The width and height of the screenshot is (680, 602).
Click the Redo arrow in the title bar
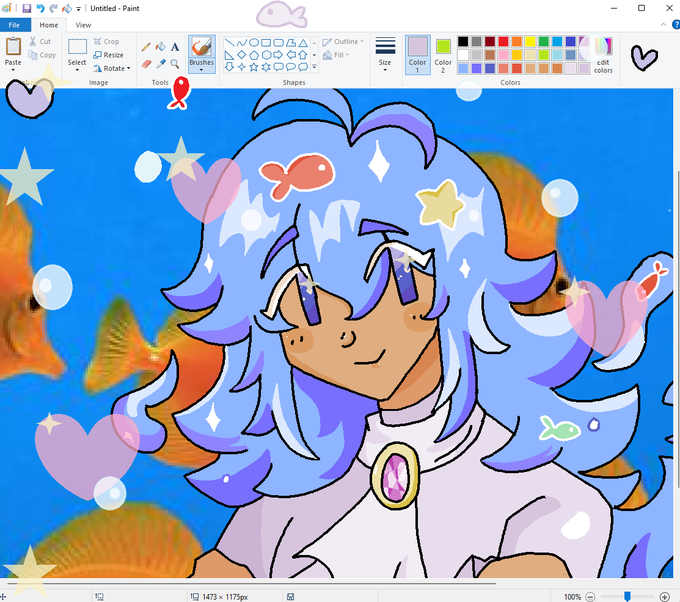[53, 8]
